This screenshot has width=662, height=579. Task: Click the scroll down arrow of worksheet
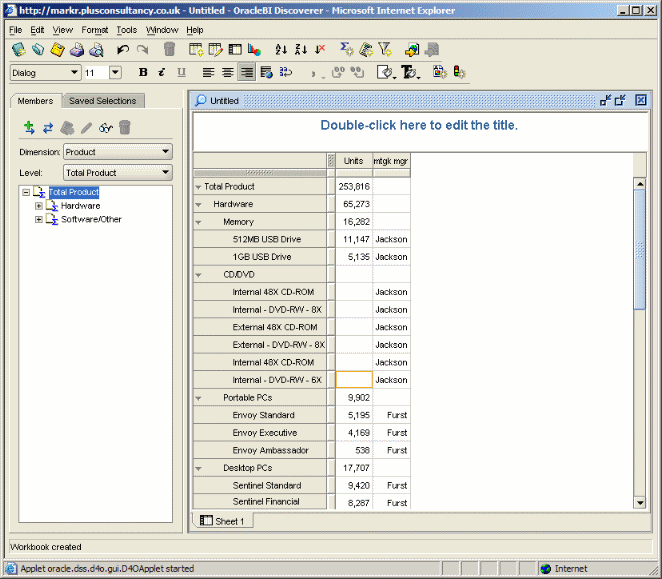click(640, 503)
